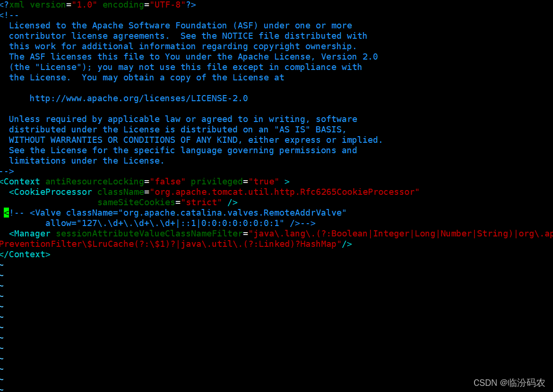Click the opening Context tag name
553x392 pixels.
pyautogui.click(x=22, y=182)
